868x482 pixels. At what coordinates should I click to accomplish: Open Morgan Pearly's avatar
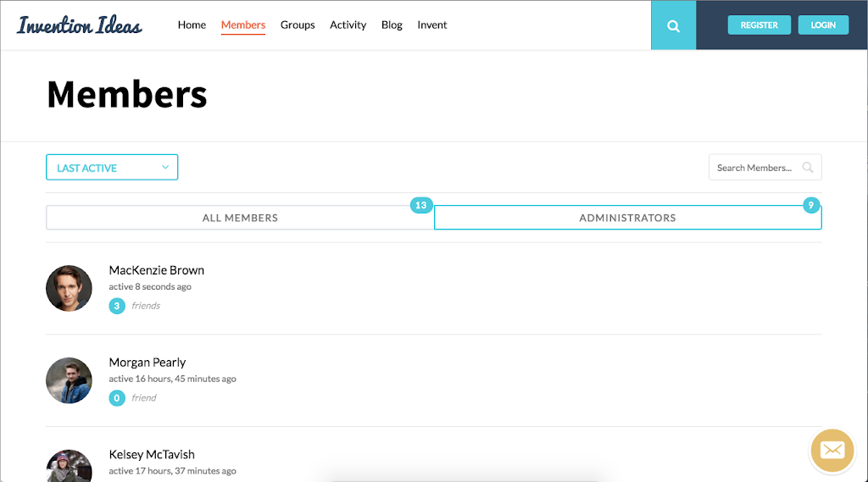point(69,380)
